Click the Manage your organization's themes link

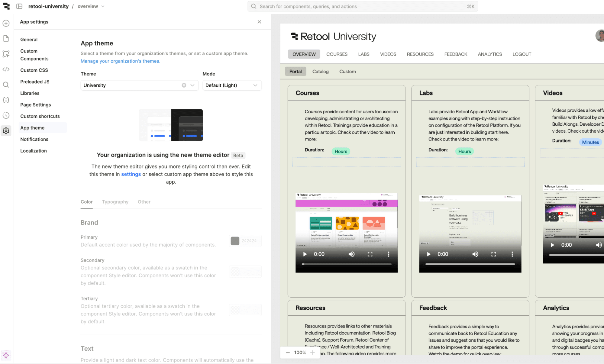(x=120, y=61)
